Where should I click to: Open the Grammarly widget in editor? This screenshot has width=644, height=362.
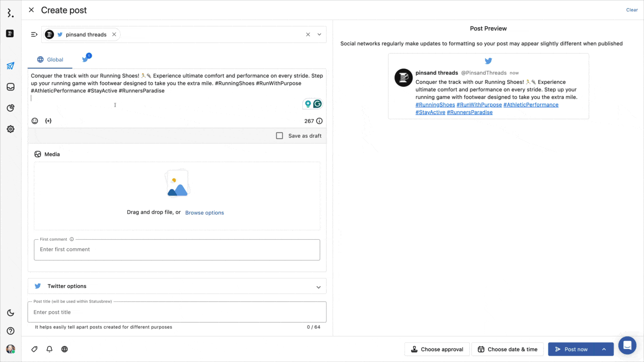coord(317,104)
